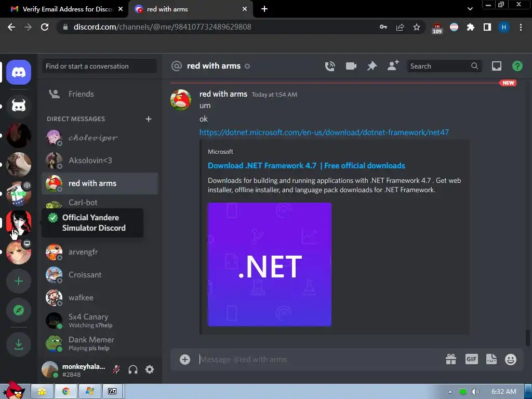This screenshot has height=399, width=532.
Task: Click the message Search field
Action: pyautogui.click(x=444, y=66)
